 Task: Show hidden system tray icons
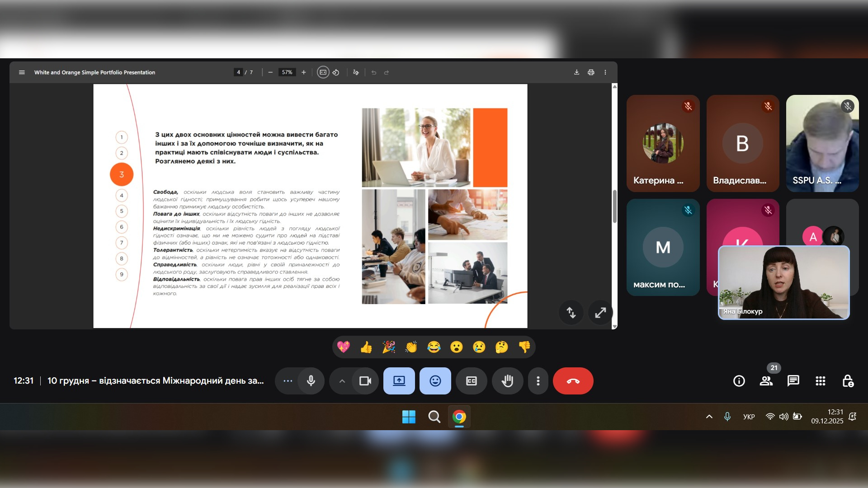tap(709, 417)
